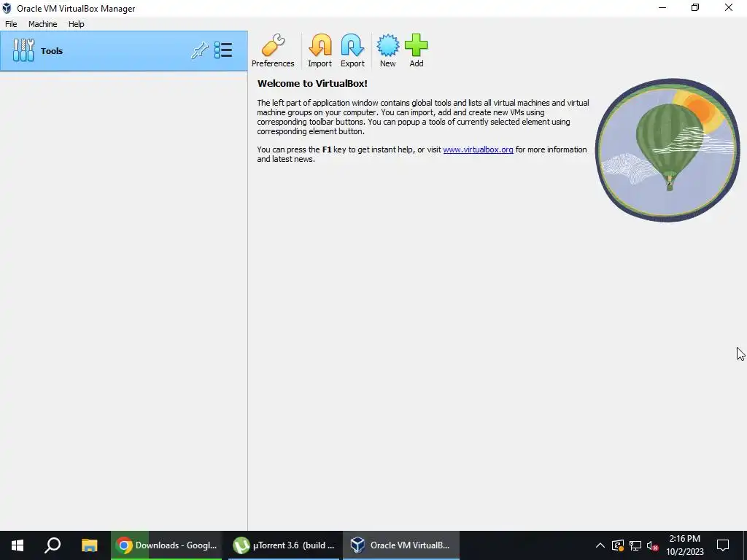Open the clock showing 2:16 PM
The image size is (747, 560).
tap(684, 545)
